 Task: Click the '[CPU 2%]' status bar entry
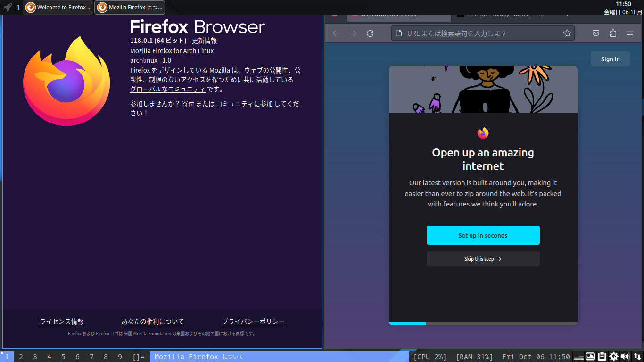click(429, 357)
